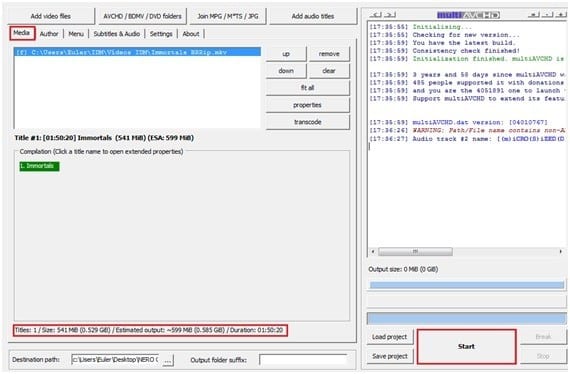Open the Author tab
The width and height of the screenshot is (570, 374).
coord(49,34)
